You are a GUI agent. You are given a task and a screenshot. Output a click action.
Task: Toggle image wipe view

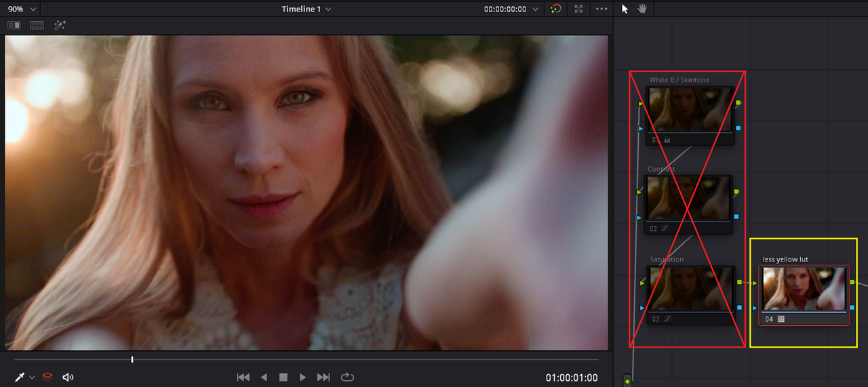[14, 25]
